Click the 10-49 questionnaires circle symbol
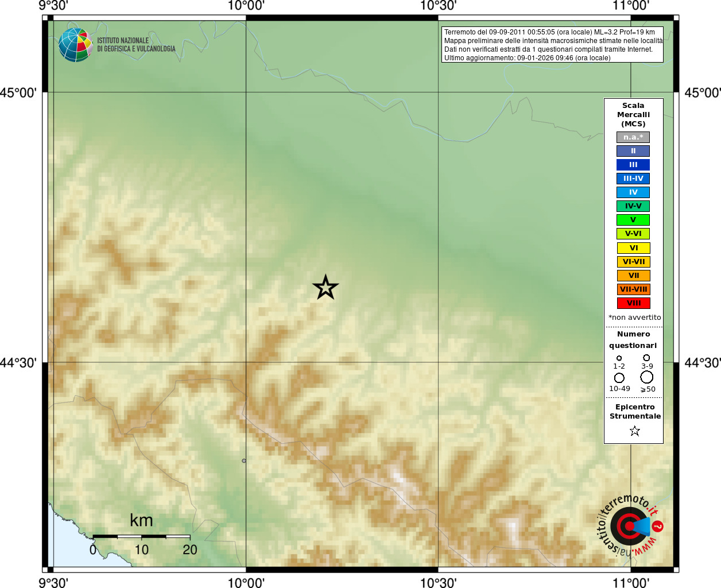The image size is (721, 588). 619,378
